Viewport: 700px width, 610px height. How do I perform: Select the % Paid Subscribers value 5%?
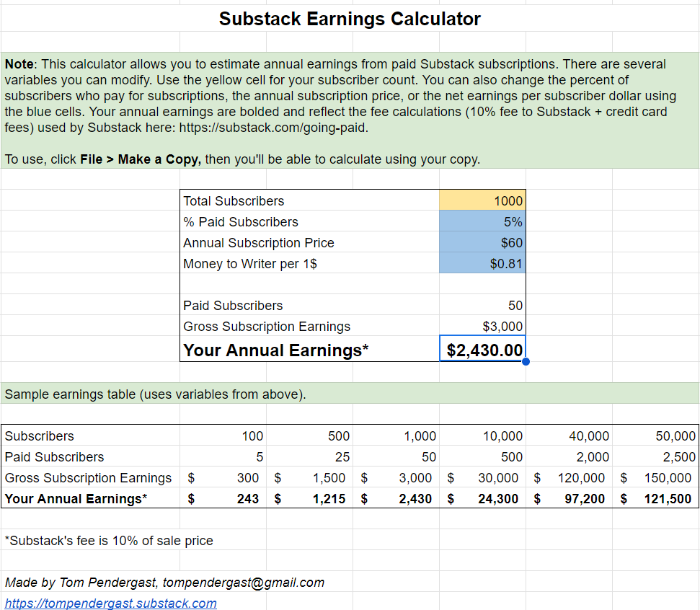482,221
